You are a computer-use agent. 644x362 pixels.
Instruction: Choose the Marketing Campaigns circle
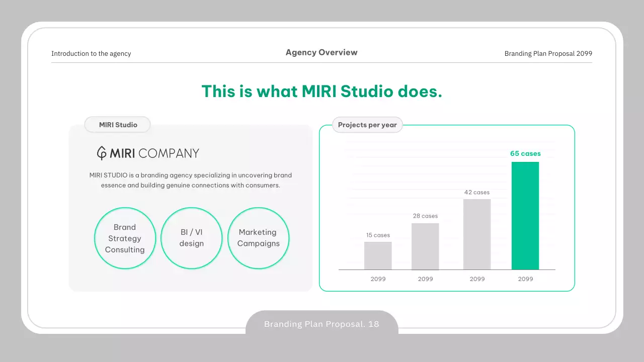click(x=258, y=238)
